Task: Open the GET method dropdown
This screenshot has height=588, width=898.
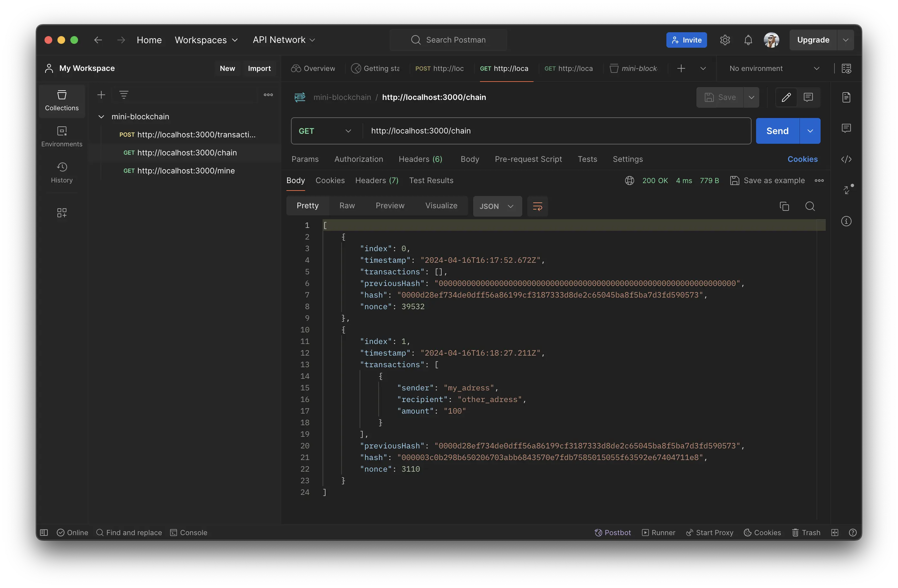Action: [x=325, y=131]
